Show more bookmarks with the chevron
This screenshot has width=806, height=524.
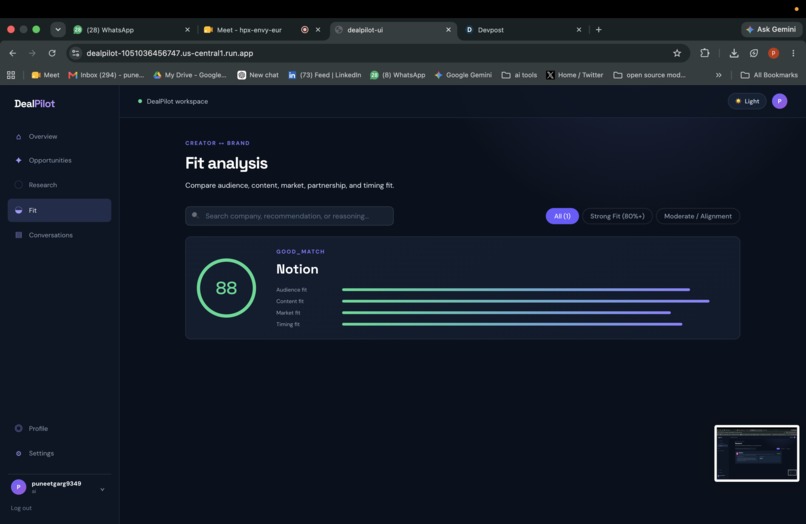click(x=719, y=75)
